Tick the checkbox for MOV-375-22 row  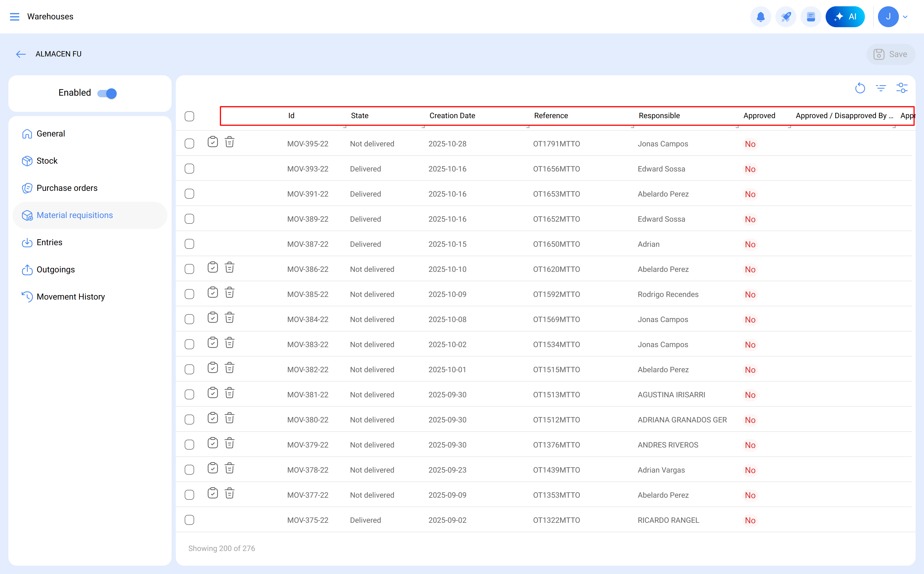[189, 520]
